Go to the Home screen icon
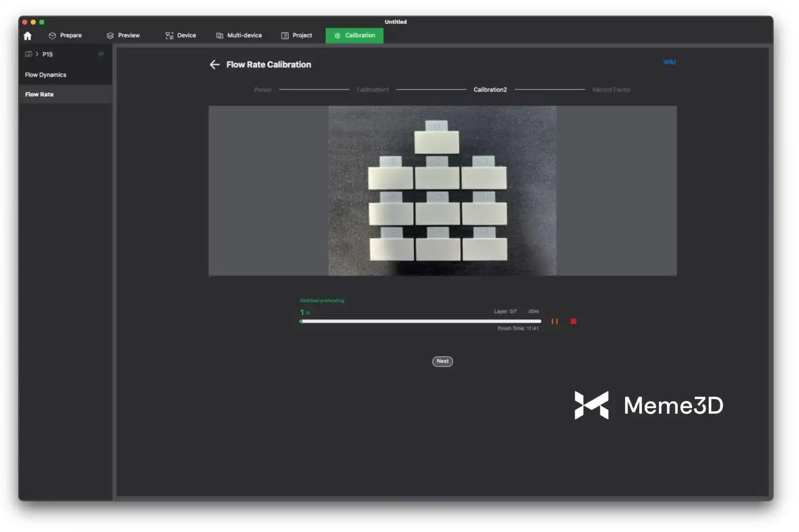Image resolution: width=799 pixels, height=532 pixels. (x=28, y=36)
